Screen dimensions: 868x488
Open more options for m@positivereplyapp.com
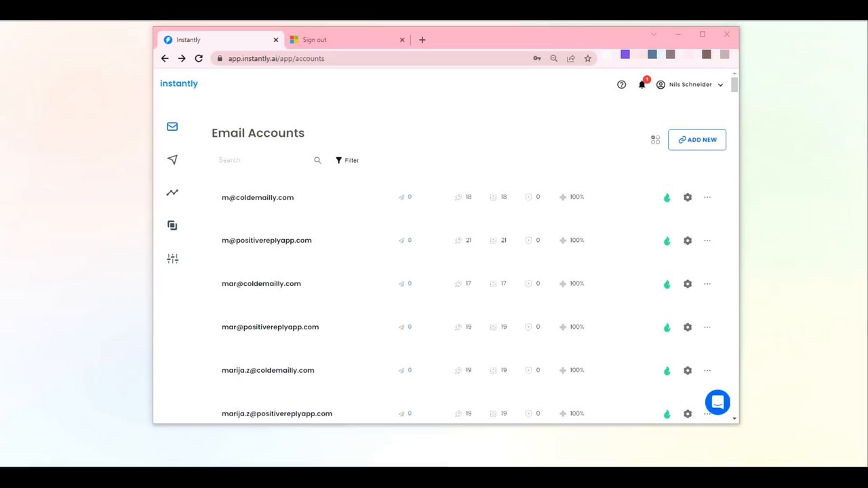pyautogui.click(x=707, y=241)
